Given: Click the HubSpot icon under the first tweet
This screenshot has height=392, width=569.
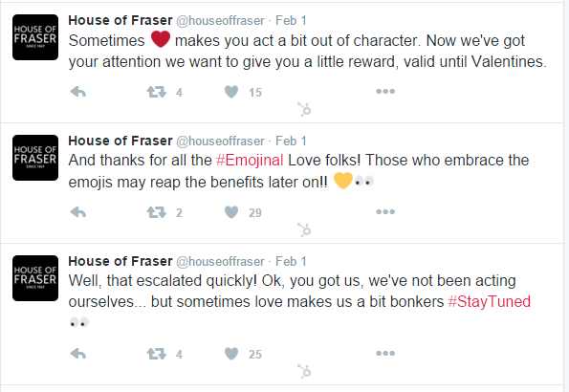Looking at the screenshot, I should click(304, 110).
